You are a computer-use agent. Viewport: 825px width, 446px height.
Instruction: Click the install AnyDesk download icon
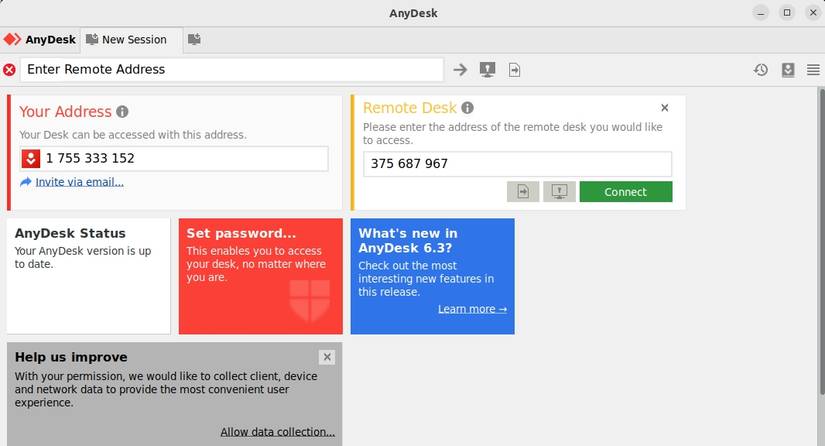point(788,70)
